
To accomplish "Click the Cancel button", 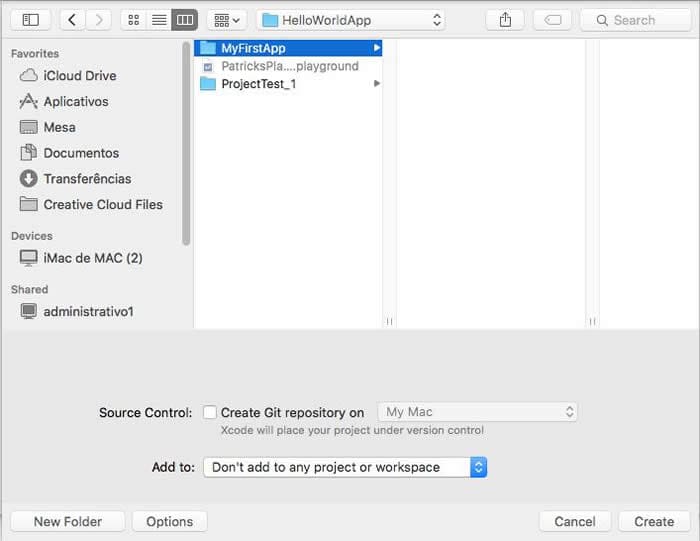I will pos(575,521).
